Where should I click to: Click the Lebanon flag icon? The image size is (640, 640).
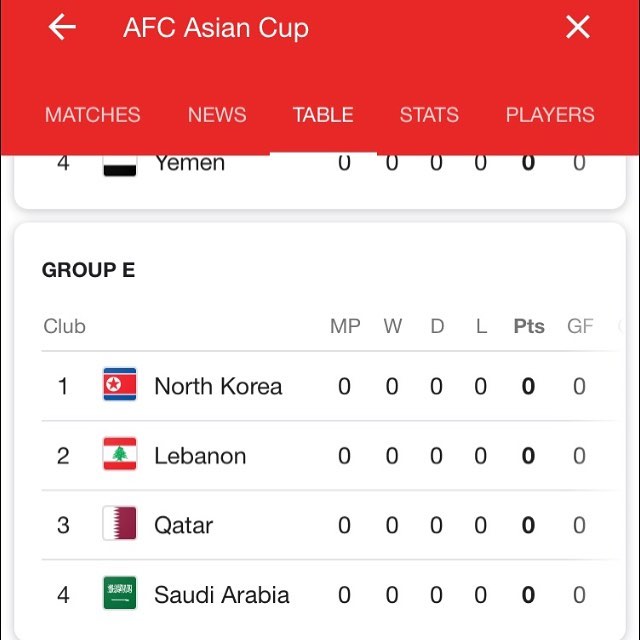coord(120,456)
